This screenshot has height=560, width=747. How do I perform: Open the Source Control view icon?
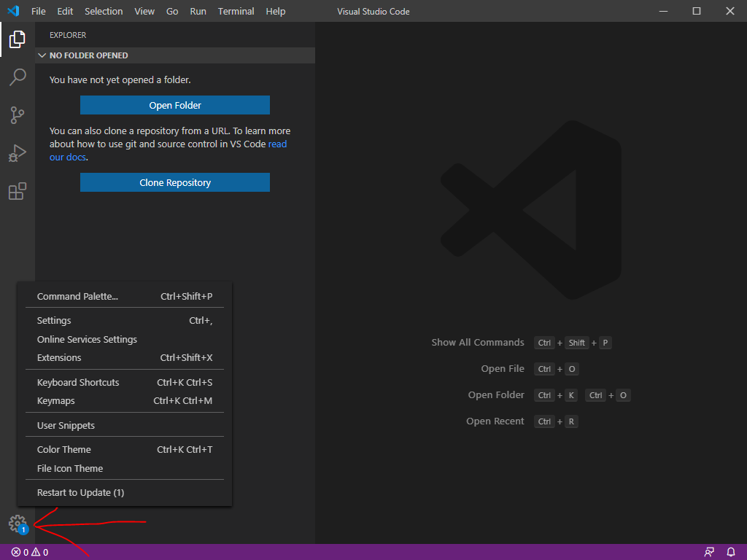[18, 115]
